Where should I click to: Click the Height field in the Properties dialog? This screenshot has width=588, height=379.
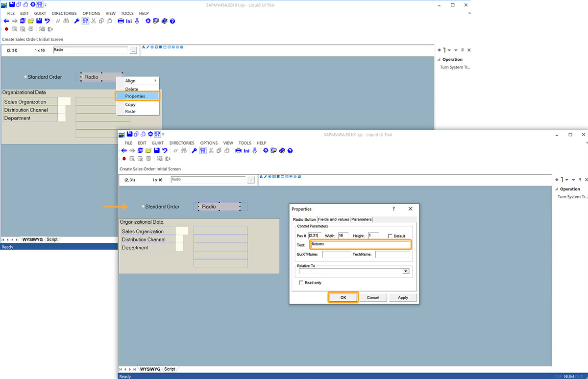tap(373, 236)
